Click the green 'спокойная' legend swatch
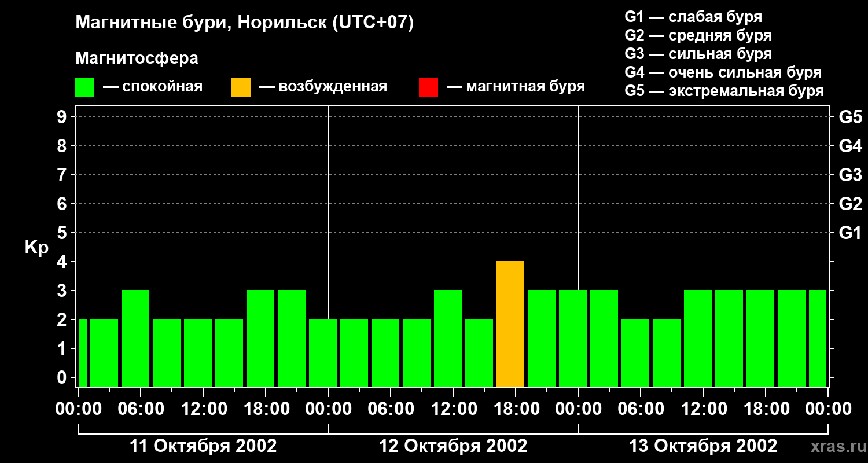Viewport: 868px width, 463px height. click(85, 87)
